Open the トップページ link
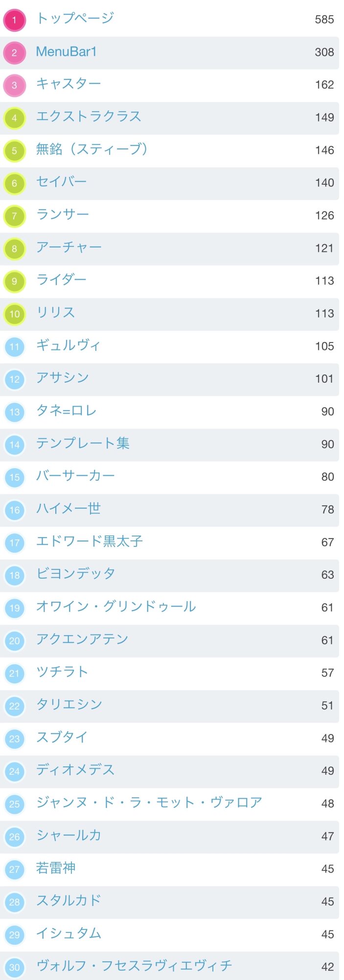This screenshot has width=344, height=980. point(75,19)
